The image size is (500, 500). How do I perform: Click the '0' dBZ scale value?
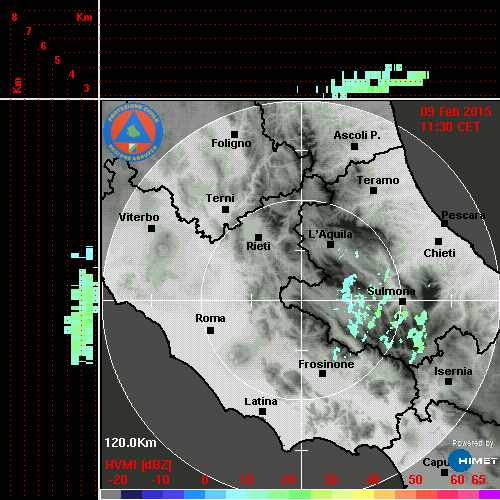tap(205, 480)
